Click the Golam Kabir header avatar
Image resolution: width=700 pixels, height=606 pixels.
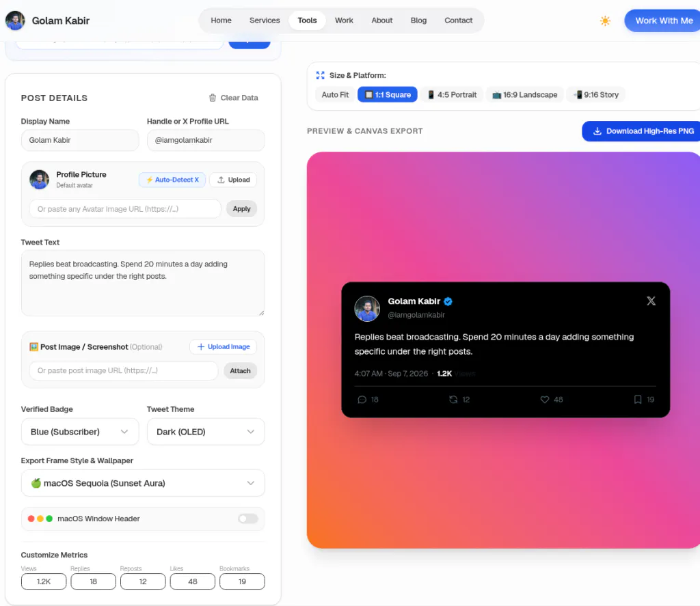pyautogui.click(x=15, y=20)
